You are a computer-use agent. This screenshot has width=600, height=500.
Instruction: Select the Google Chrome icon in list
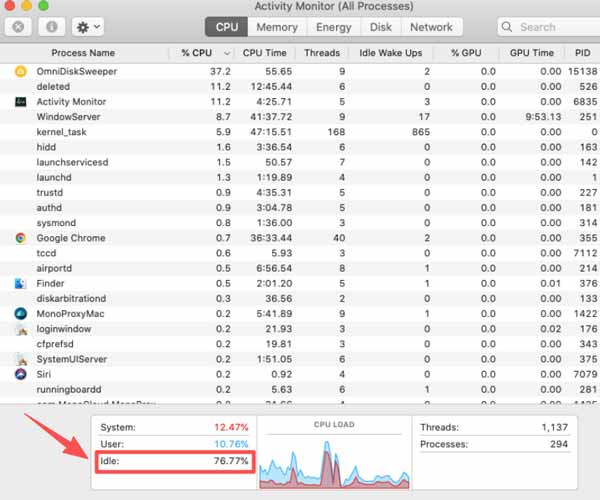click(21, 238)
